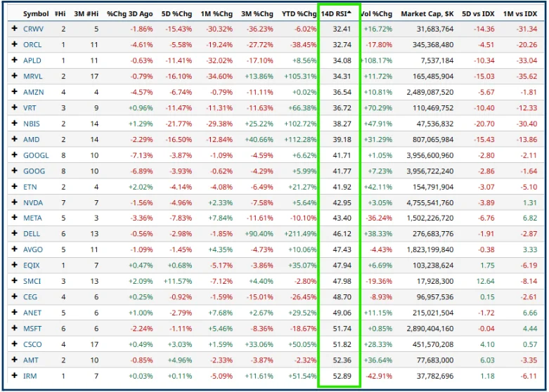
Task: Toggle sort on 14D RSI column
Action: 336,14
